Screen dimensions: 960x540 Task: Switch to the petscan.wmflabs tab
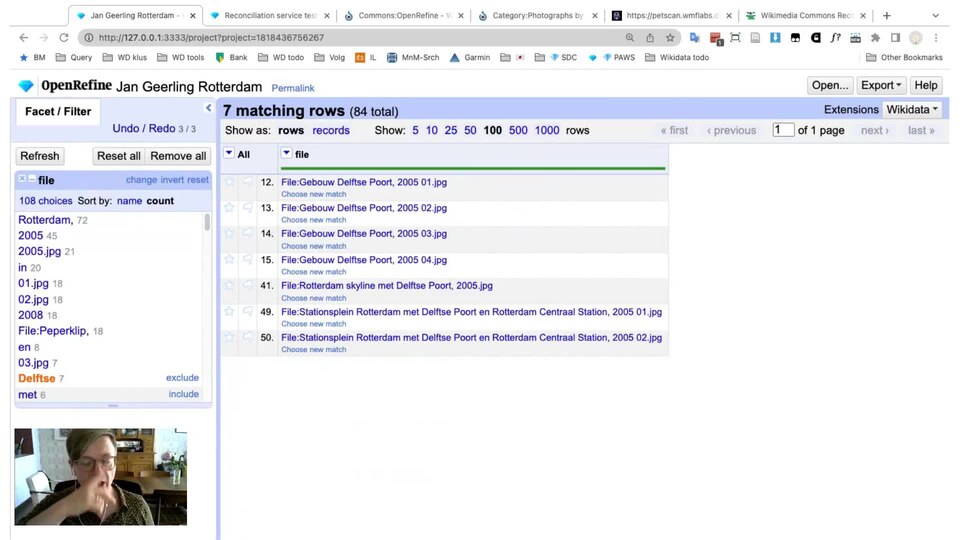(x=672, y=15)
